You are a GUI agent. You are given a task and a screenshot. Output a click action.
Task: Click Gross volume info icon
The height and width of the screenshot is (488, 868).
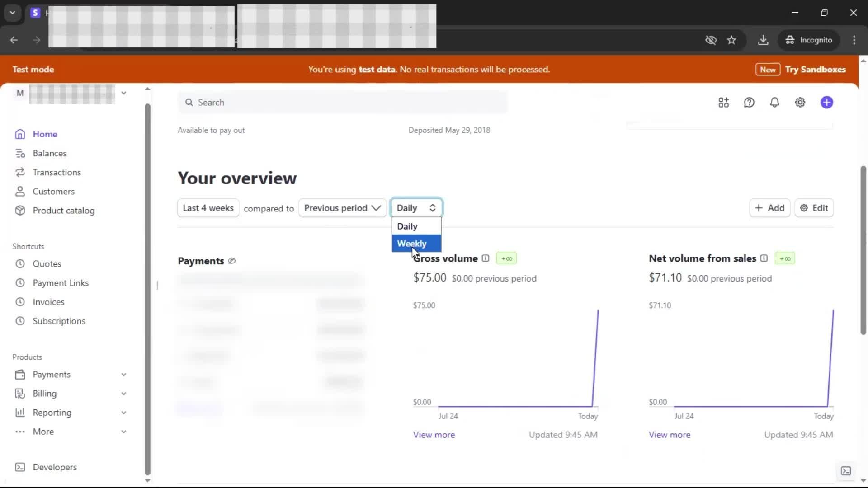click(x=486, y=258)
